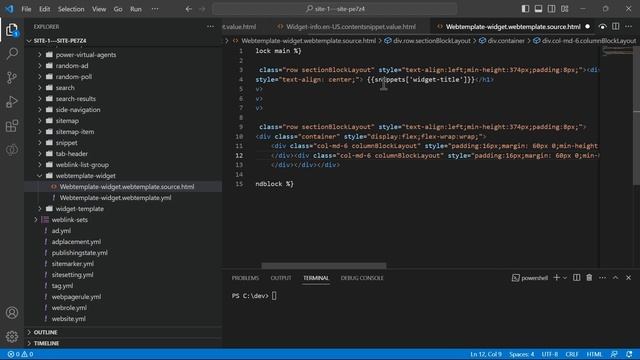Expand the search-results folder
Image resolution: width=640 pixels, height=360 pixels.
[76, 99]
